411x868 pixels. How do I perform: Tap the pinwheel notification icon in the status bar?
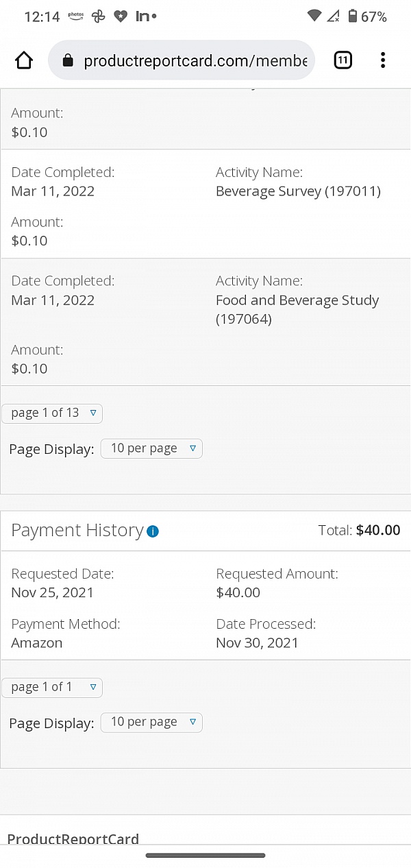tap(98, 16)
